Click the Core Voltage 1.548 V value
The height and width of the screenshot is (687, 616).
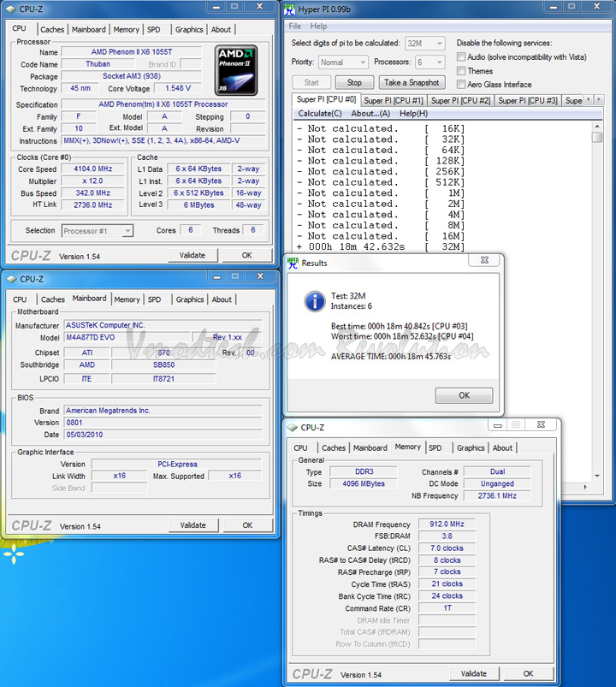coord(178,88)
